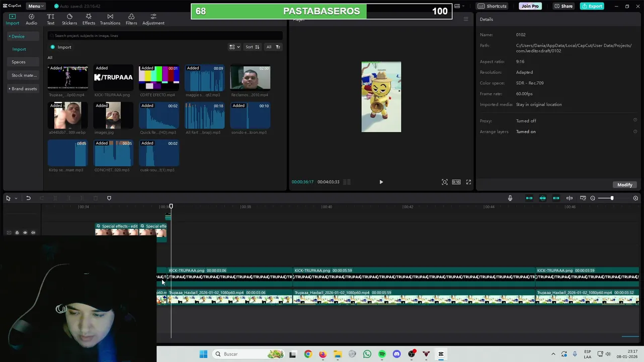Select the CORTE EFECTO.mp4 thumbnail
This screenshot has height=362, width=644.
tap(159, 77)
